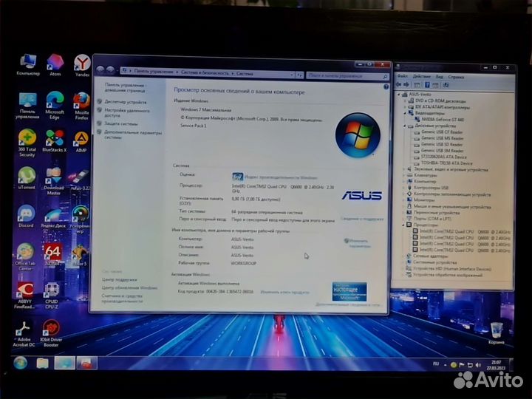This screenshot has height=399, width=532.
Task: Click Панель управления breadcrumb in address bar
Action: click(x=154, y=72)
